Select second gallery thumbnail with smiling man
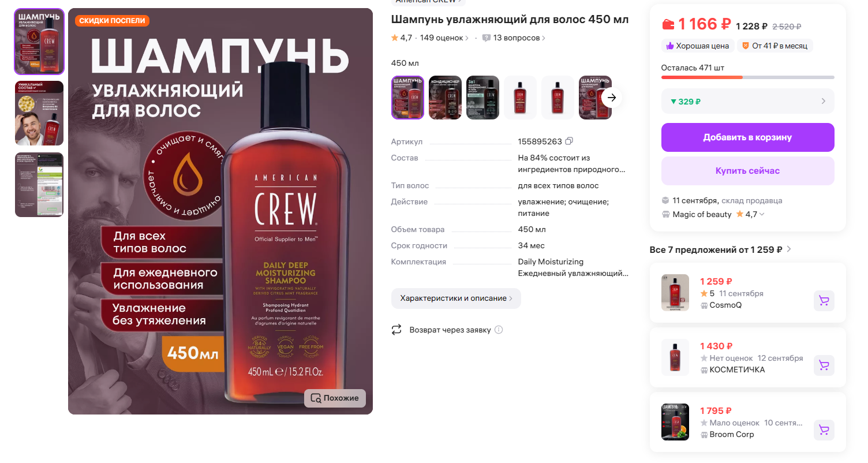 [x=39, y=113]
